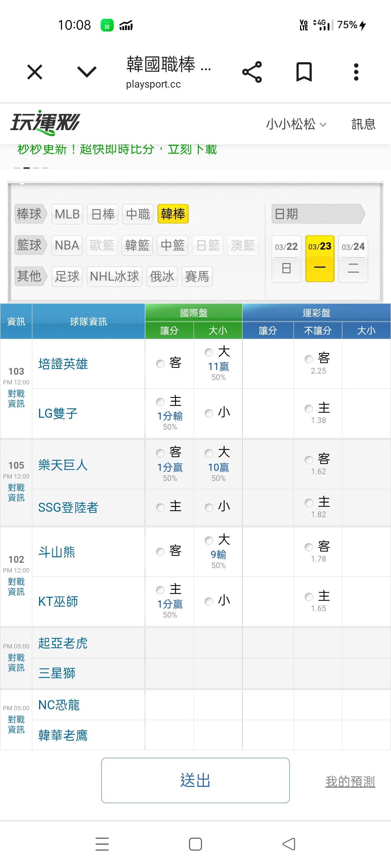Select 大 radio in game 105
This screenshot has height=868, width=391.
click(209, 453)
